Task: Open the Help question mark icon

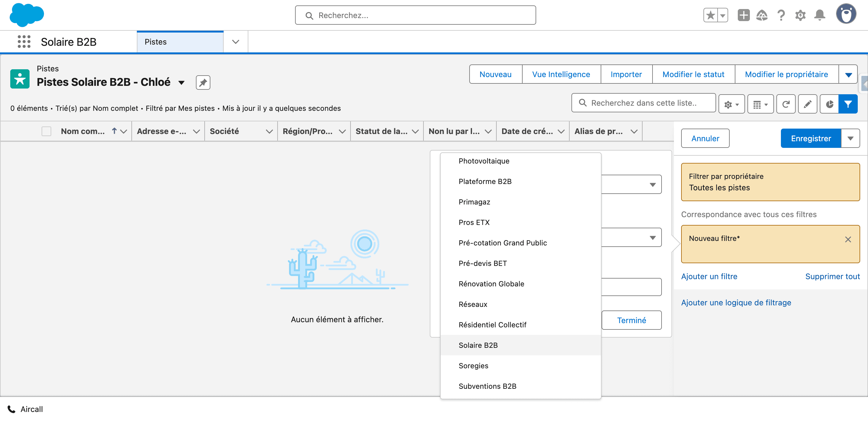Action: (781, 15)
